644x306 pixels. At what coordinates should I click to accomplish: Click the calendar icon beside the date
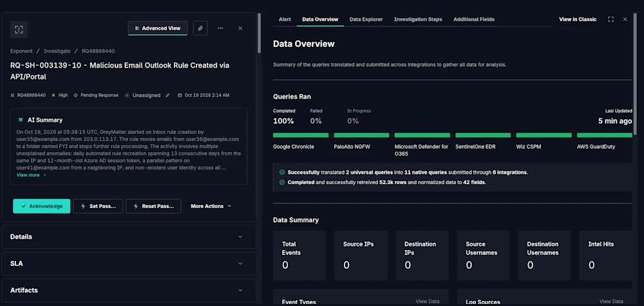click(x=180, y=95)
